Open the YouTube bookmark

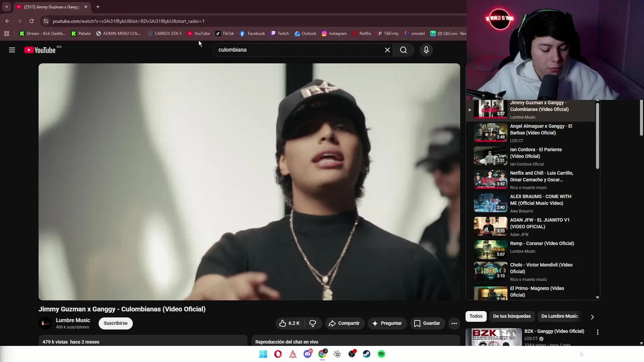click(198, 34)
